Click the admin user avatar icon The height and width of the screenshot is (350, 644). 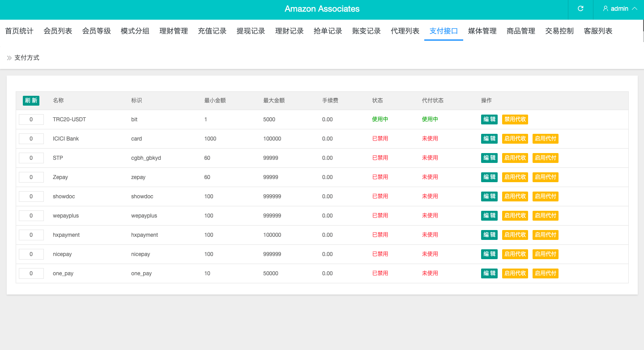click(x=606, y=9)
